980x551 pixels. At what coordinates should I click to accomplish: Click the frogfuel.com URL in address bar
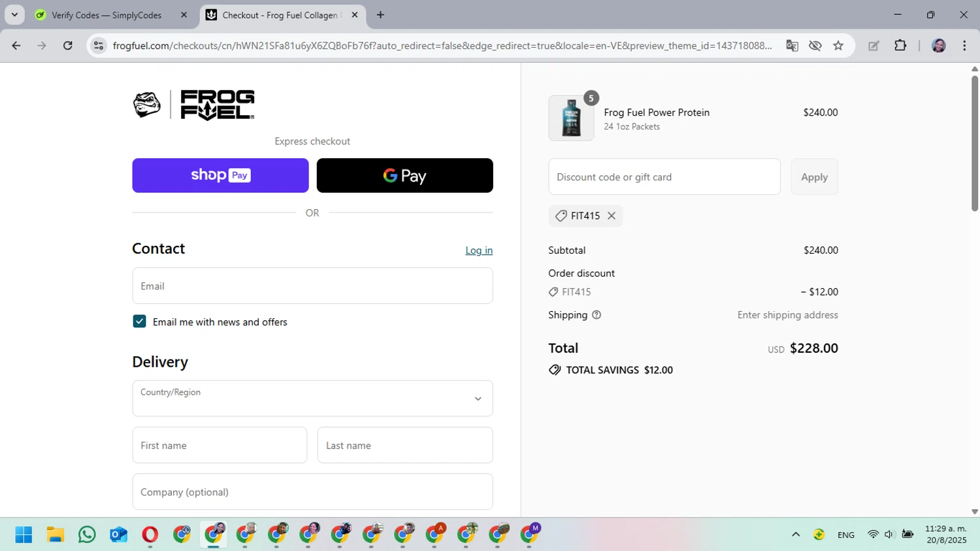pos(442,46)
